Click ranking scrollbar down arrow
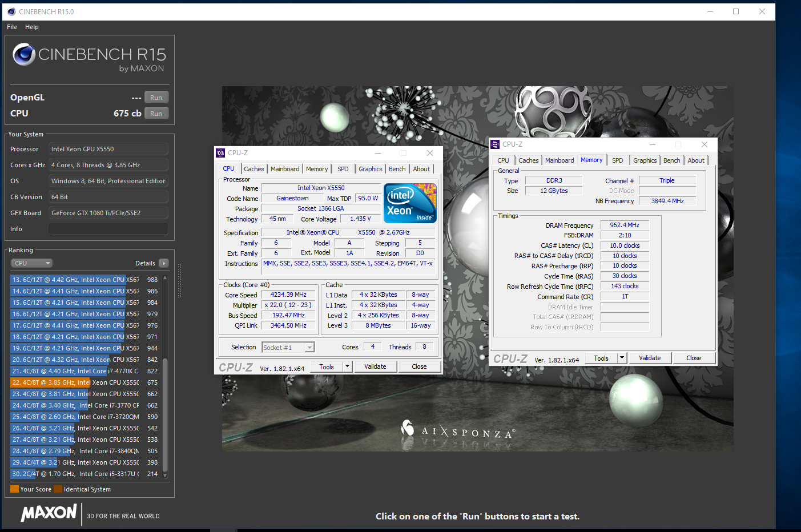This screenshot has height=532, width=801. (x=165, y=475)
